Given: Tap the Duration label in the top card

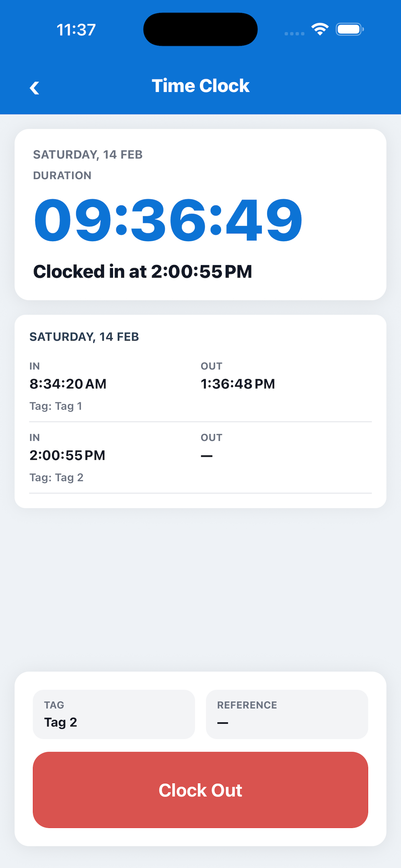Looking at the screenshot, I should coord(62,176).
